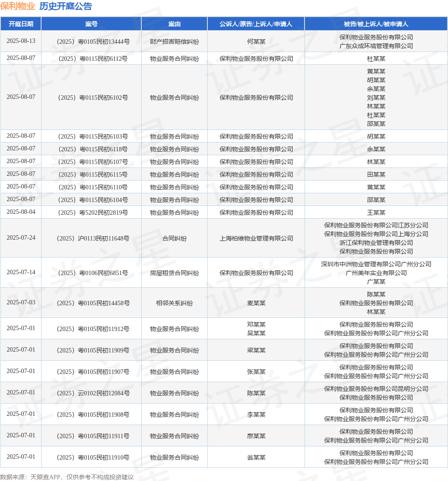Click the 合同纠纷 cell in the 沪0113 row
This screenshot has height=481, width=448.
click(174, 238)
